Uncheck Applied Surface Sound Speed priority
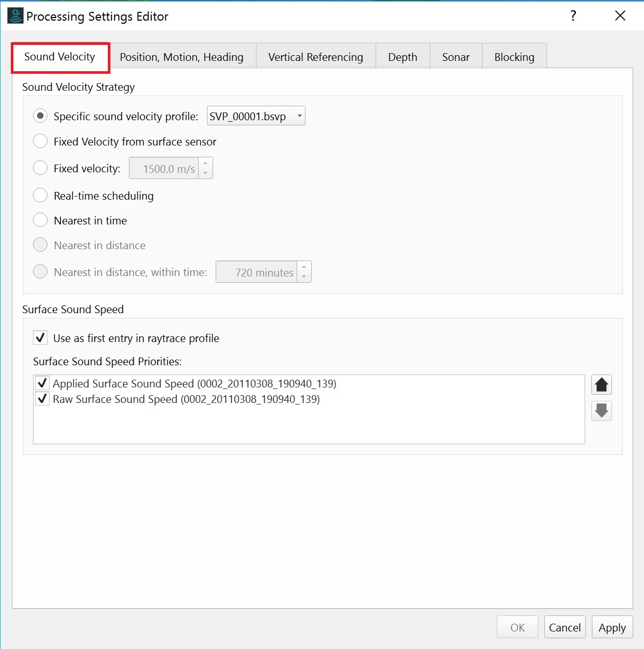The height and width of the screenshot is (649, 644). point(42,383)
